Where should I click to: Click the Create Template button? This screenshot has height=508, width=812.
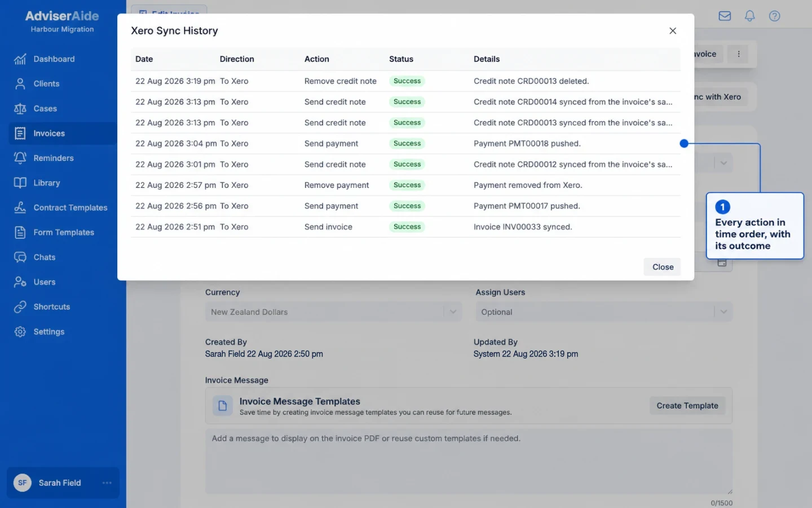(687, 406)
